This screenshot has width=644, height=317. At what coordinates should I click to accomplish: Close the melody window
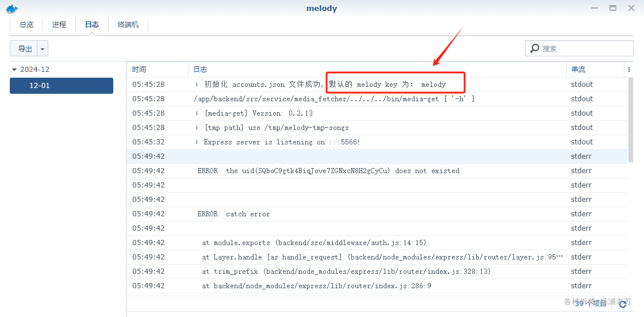coord(631,8)
